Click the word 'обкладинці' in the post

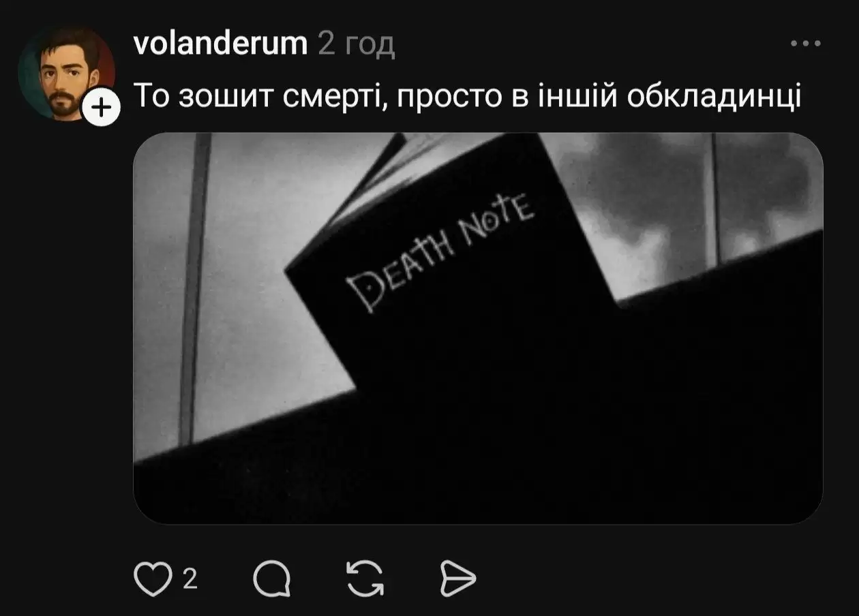pos(713,97)
